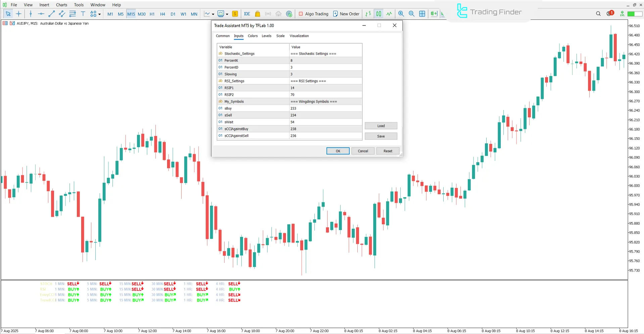Image resolution: width=644 pixels, height=334 pixels.
Task: Open the Charts menu
Action: (61, 5)
